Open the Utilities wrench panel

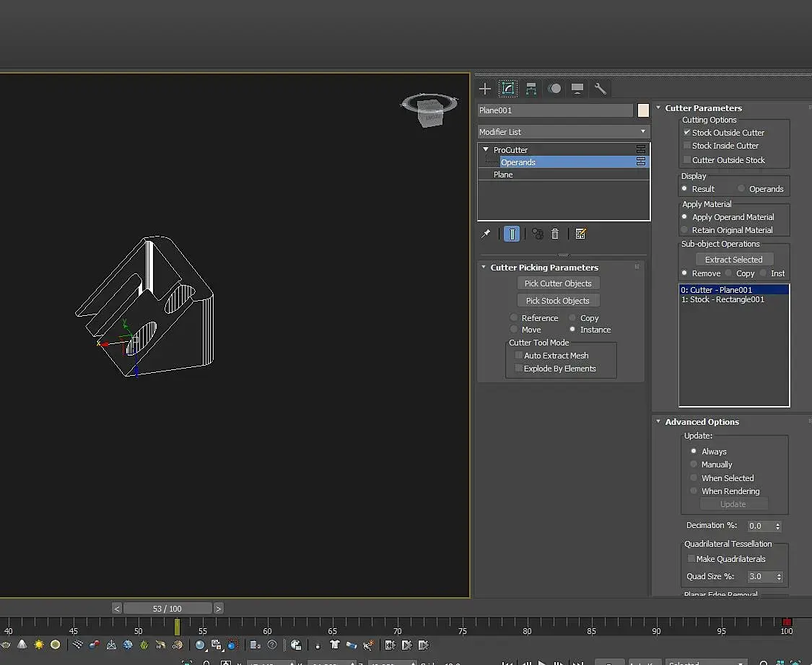tap(600, 89)
